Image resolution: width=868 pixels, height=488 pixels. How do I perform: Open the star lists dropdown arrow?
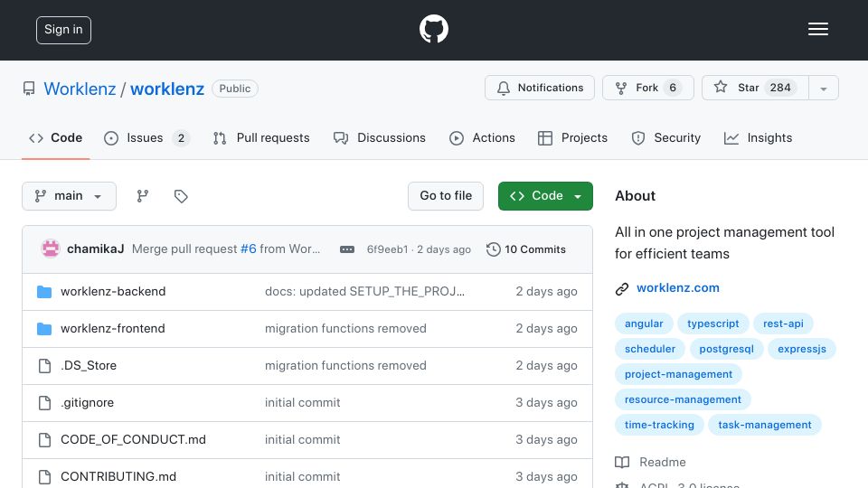823,88
